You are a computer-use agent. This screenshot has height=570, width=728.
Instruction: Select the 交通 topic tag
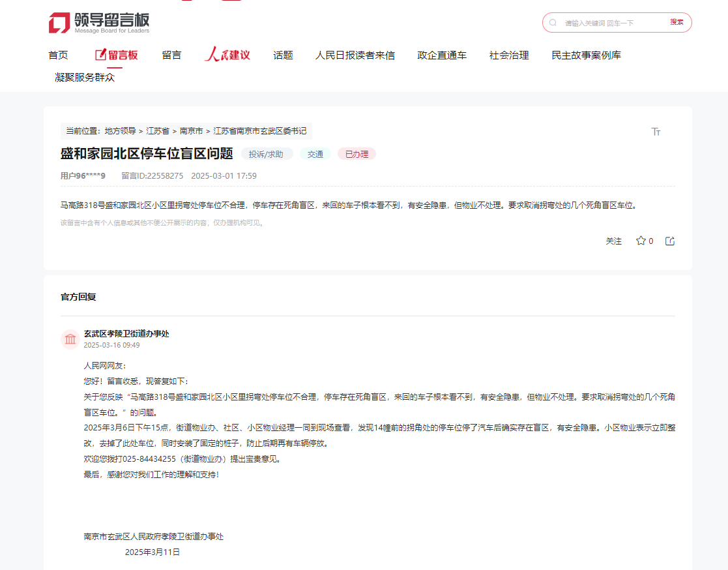pos(315,154)
